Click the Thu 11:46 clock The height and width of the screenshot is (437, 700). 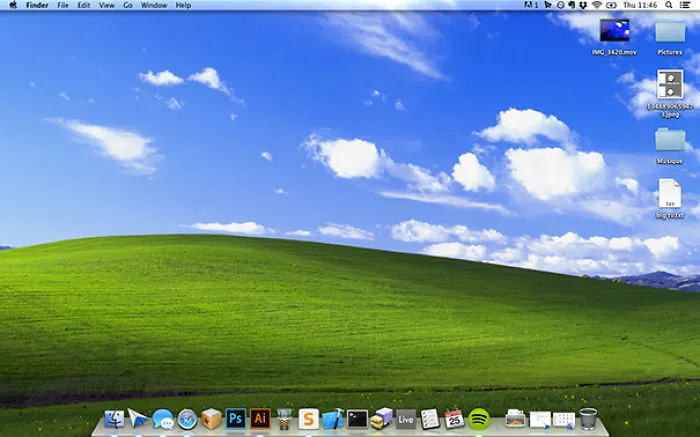pyautogui.click(x=640, y=5)
